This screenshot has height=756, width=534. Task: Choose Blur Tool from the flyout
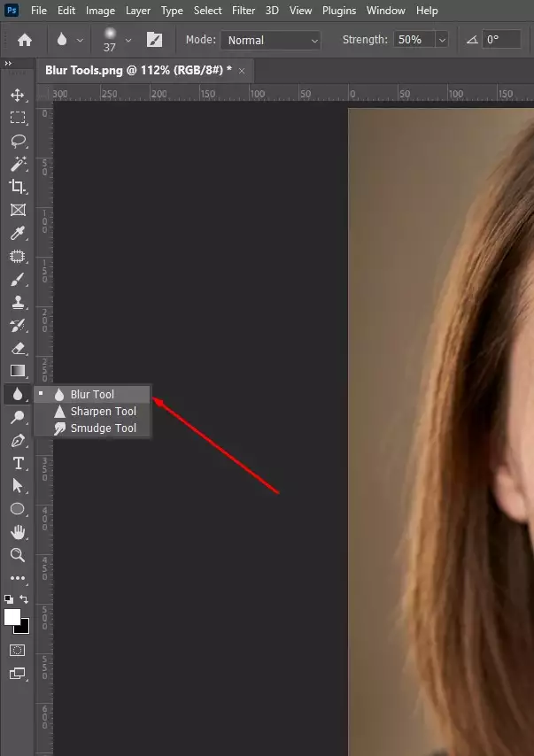[x=92, y=395]
